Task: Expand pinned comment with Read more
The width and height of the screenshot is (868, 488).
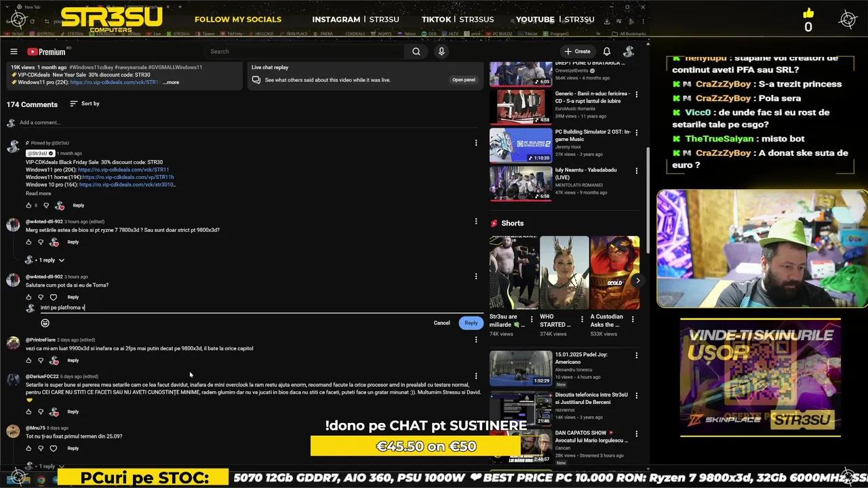Action: point(38,193)
